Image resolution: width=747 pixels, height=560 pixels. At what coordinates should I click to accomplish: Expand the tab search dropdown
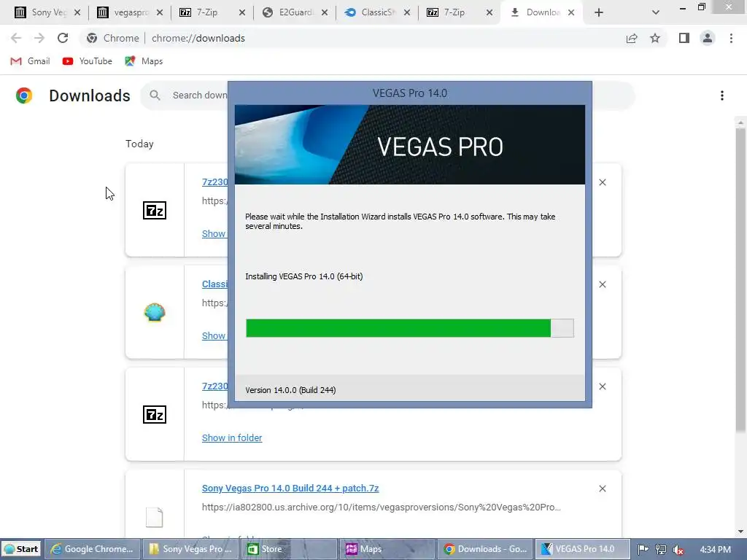click(x=656, y=13)
